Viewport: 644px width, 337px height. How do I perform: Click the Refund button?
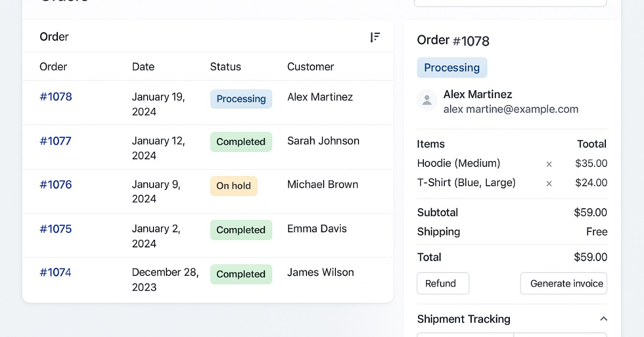442,283
